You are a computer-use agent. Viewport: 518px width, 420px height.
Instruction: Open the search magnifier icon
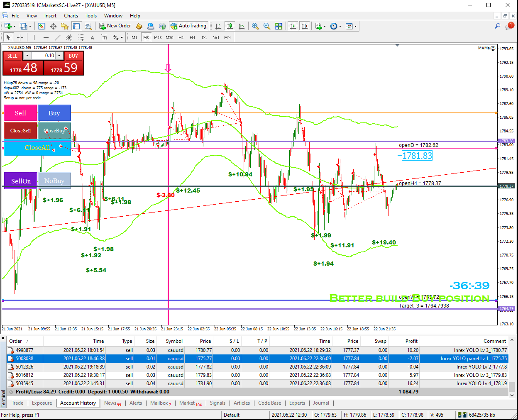tap(497, 26)
